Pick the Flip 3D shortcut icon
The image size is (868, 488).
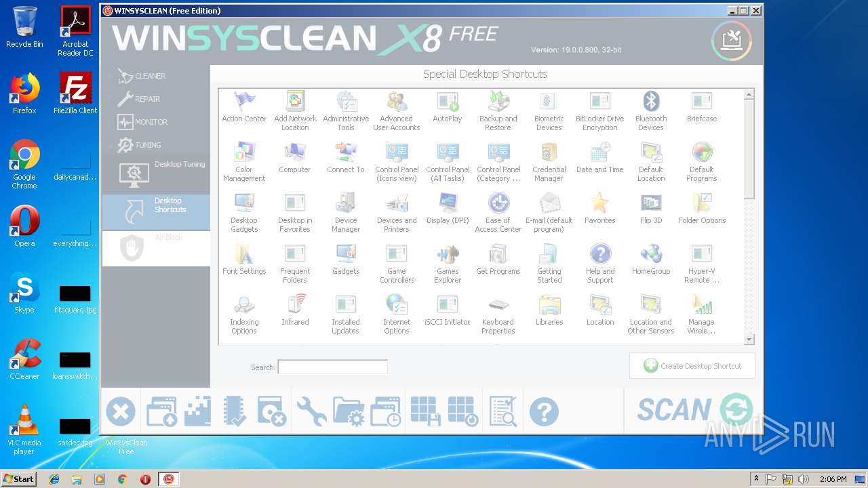(651, 203)
